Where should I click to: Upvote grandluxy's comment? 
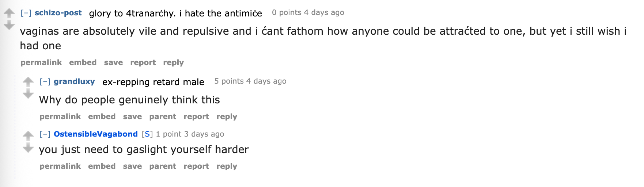[x=28, y=82]
